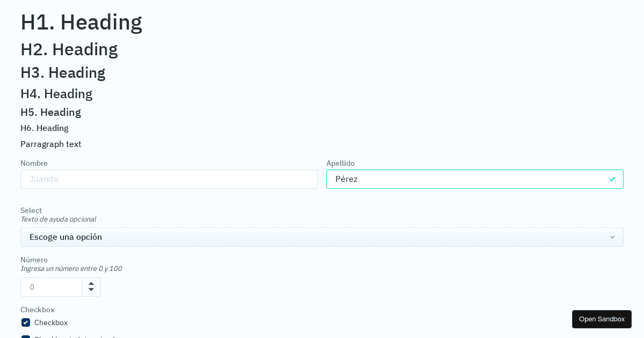
Task: Click the Número input showing 0
Action: [51, 287]
